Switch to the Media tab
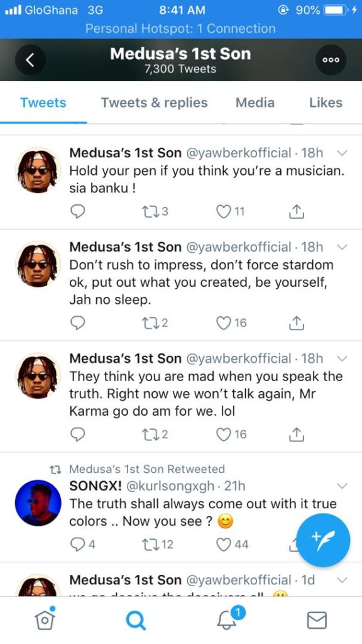 (255, 103)
